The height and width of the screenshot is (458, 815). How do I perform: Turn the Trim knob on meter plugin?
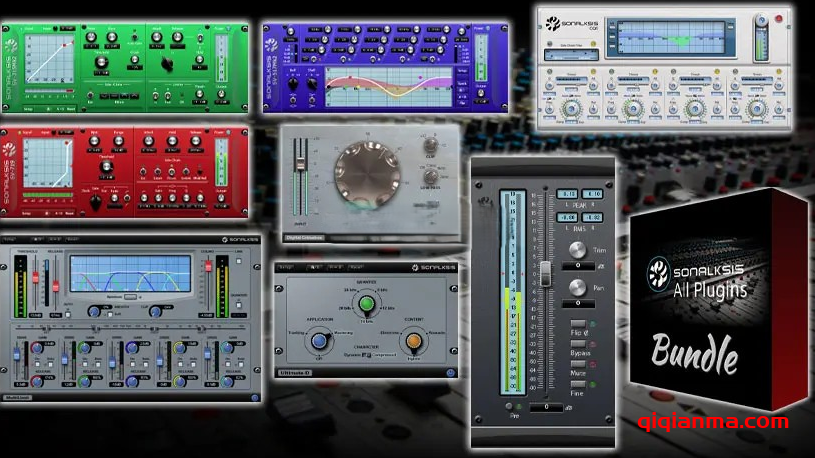coord(578,249)
